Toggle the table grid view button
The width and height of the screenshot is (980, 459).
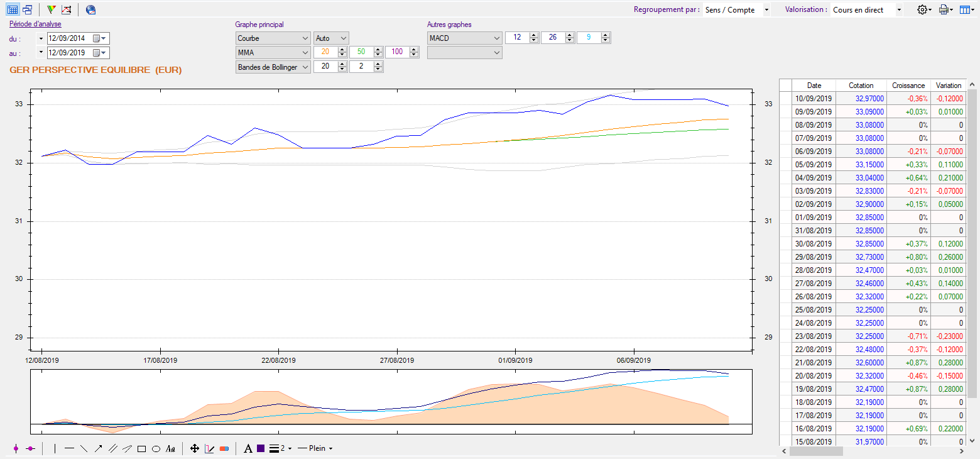pos(13,9)
